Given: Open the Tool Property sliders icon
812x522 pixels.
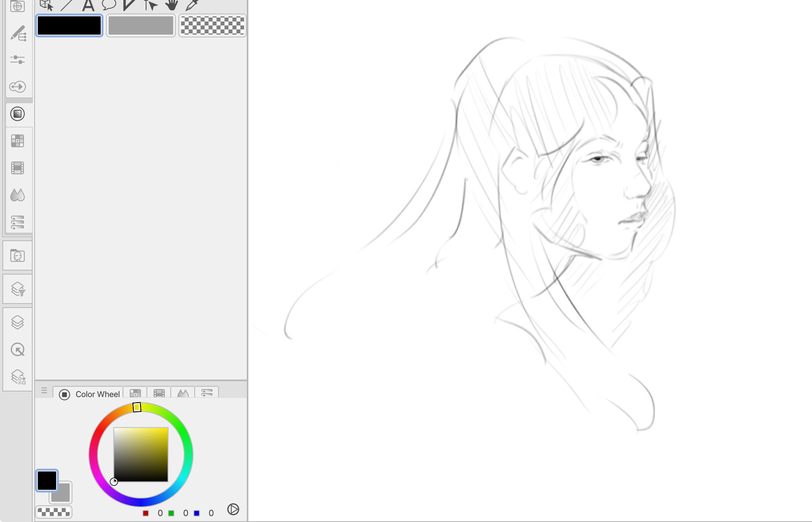Looking at the screenshot, I should coord(18,60).
